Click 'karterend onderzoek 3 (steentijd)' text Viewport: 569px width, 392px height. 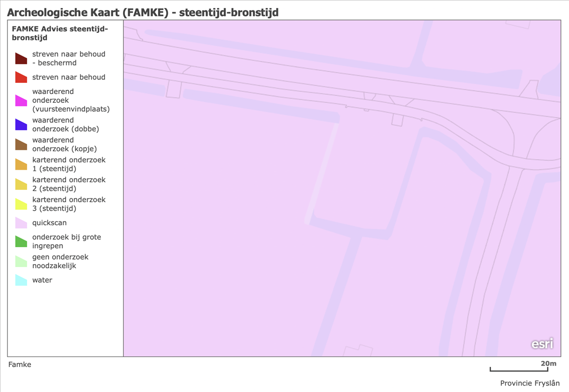(x=69, y=204)
